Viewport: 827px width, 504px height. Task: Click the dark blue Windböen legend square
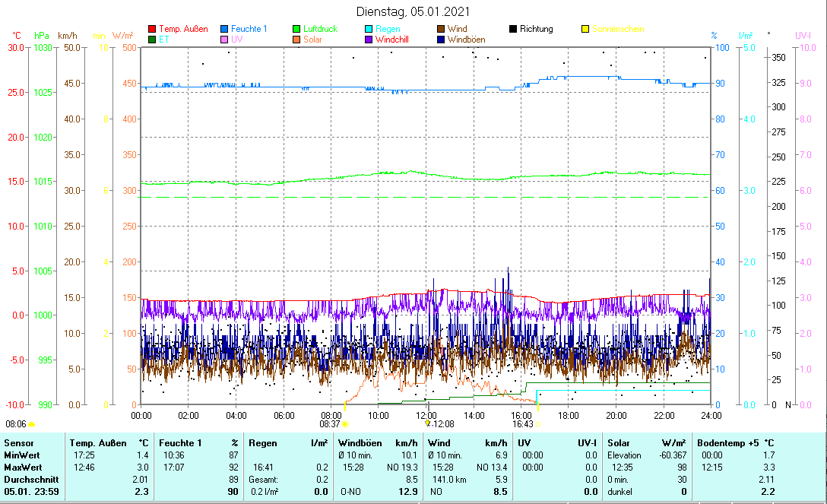coord(442,39)
